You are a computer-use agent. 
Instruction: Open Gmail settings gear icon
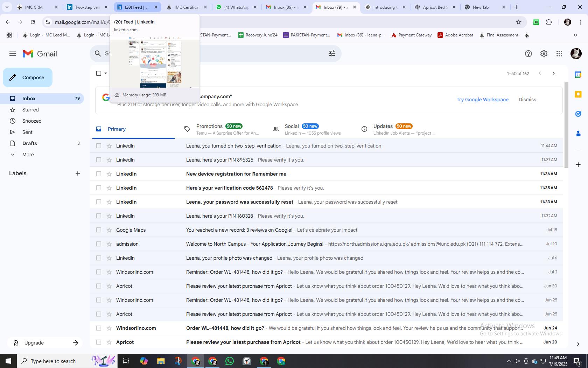tap(544, 54)
